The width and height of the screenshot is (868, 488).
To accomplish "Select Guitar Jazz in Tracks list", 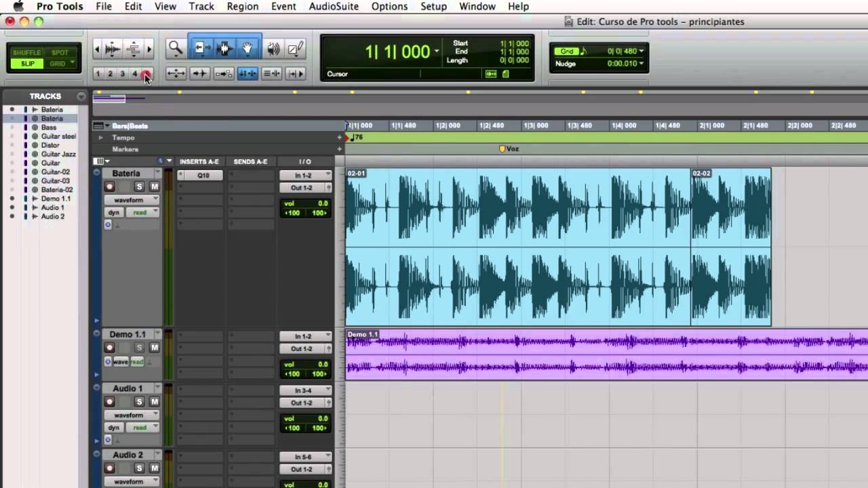I will (58, 154).
